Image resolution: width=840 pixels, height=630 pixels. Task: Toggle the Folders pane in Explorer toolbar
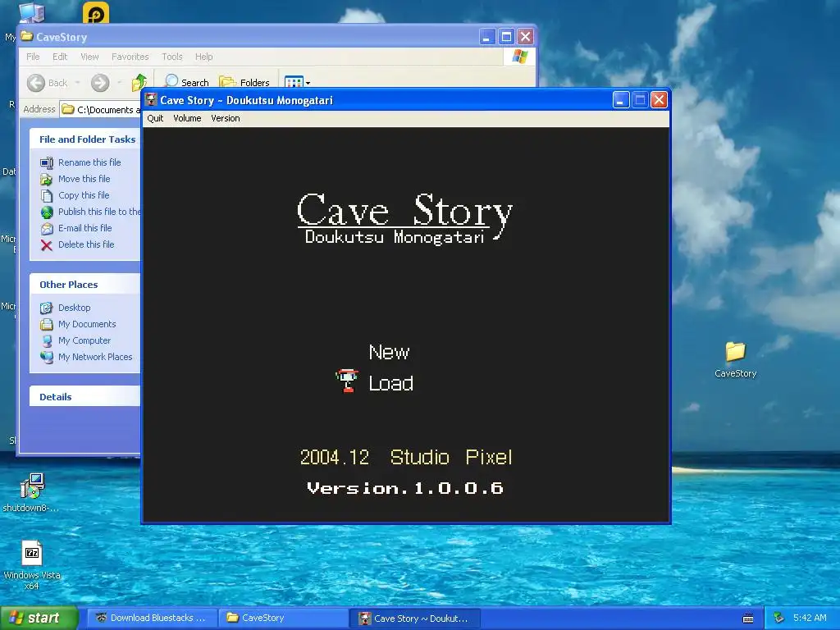(244, 81)
